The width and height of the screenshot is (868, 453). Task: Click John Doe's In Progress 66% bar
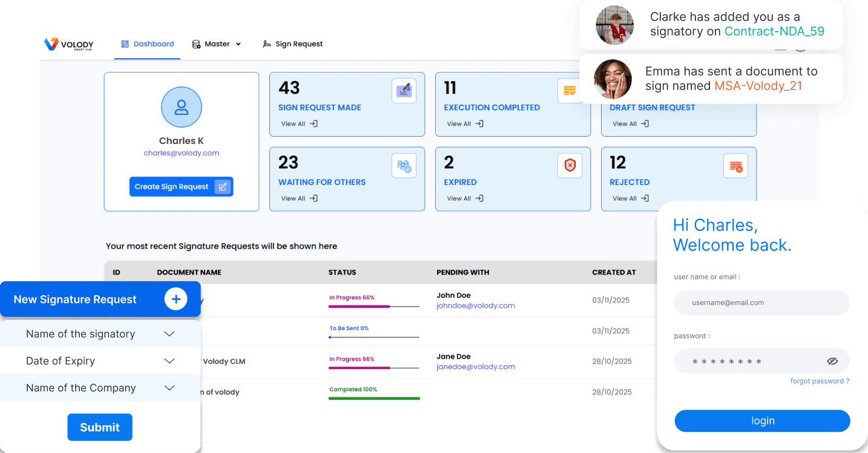(x=374, y=306)
